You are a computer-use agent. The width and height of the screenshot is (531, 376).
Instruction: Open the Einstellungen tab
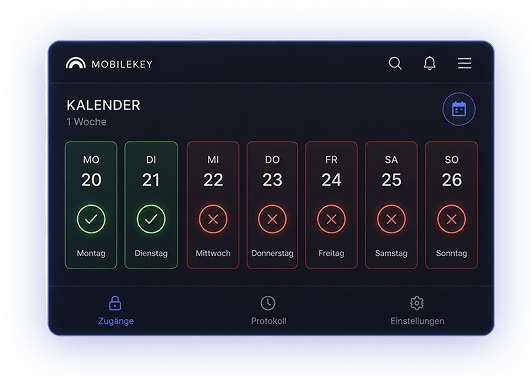[x=417, y=310]
